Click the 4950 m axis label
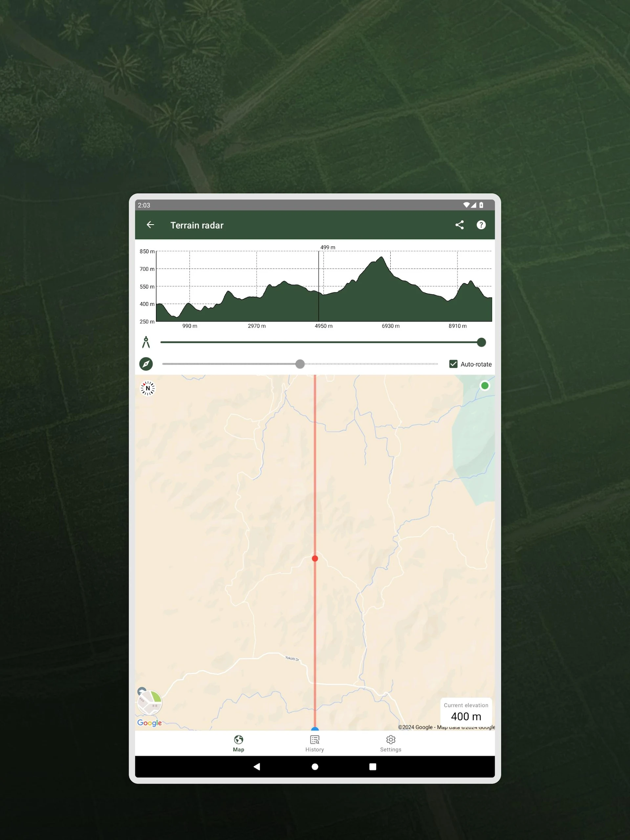Screen dimensions: 630x840 pos(323,326)
